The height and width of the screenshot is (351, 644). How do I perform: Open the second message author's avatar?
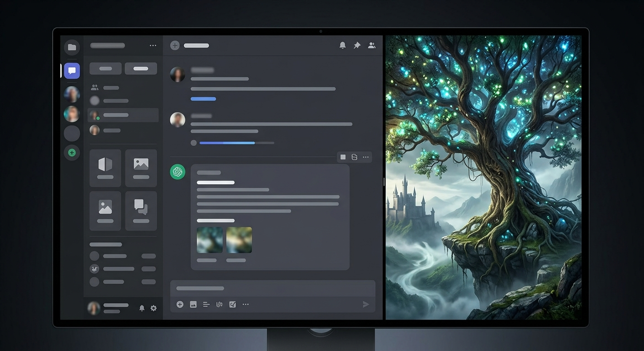177,120
